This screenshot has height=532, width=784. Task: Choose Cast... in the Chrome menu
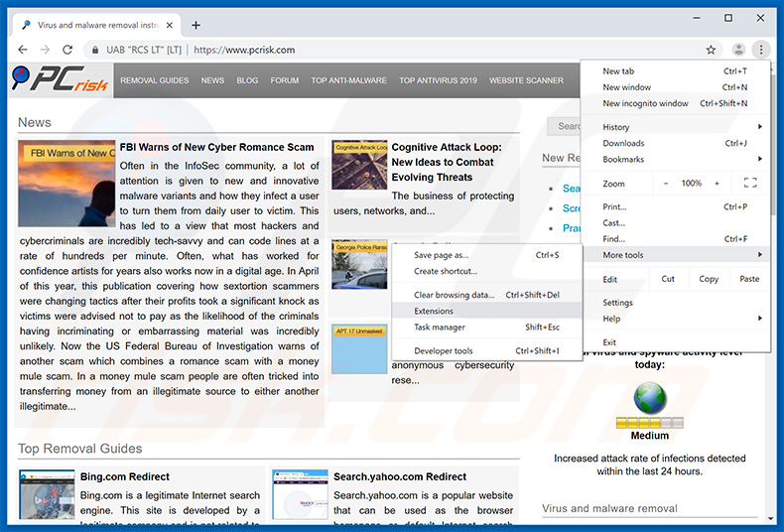(x=675, y=222)
